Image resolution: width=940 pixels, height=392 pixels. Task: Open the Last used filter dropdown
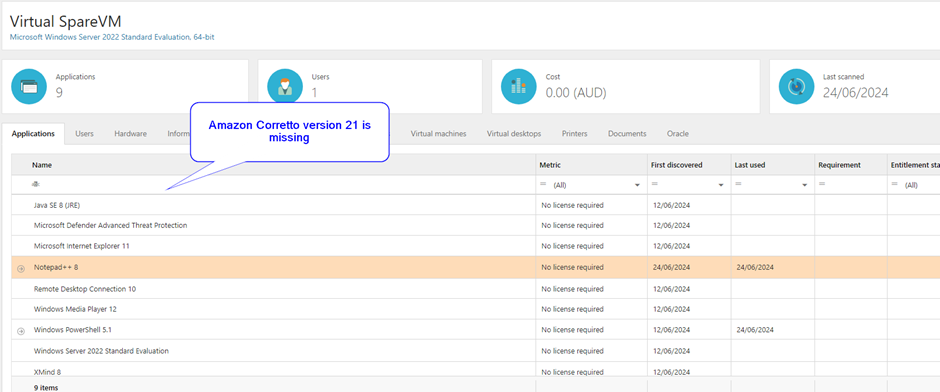pyautogui.click(x=805, y=186)
